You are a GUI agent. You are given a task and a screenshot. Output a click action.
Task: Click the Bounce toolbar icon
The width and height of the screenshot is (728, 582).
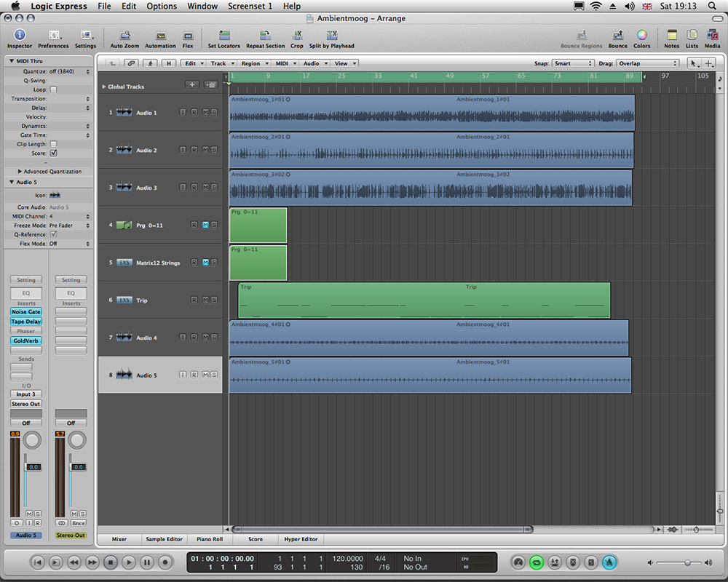[x=617, y=35]
